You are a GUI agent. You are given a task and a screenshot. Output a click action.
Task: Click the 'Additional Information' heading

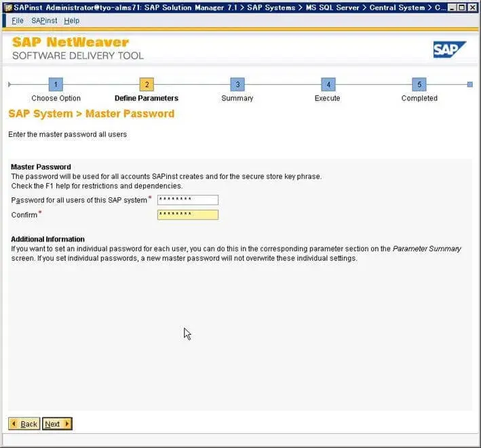(48, 239)
